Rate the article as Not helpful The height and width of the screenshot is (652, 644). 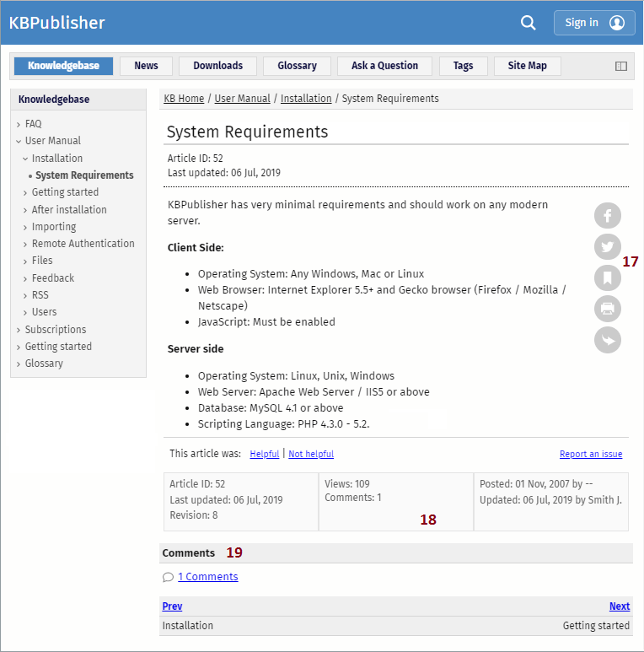point(311,454)
